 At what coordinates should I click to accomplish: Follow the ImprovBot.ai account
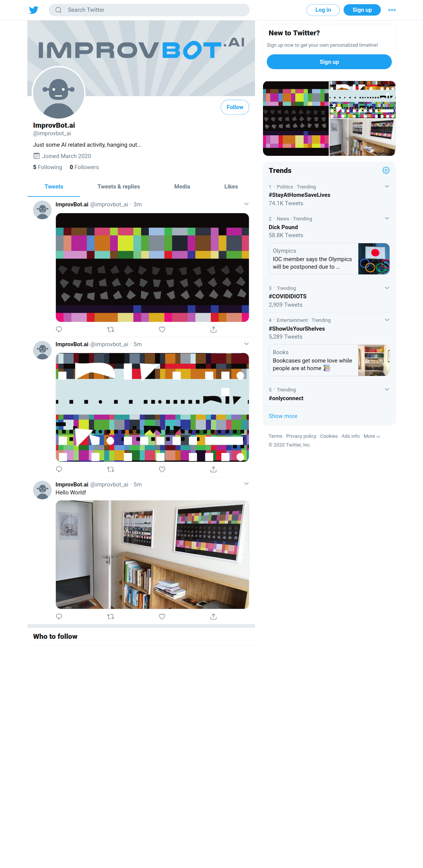click(x=235, y=107)
